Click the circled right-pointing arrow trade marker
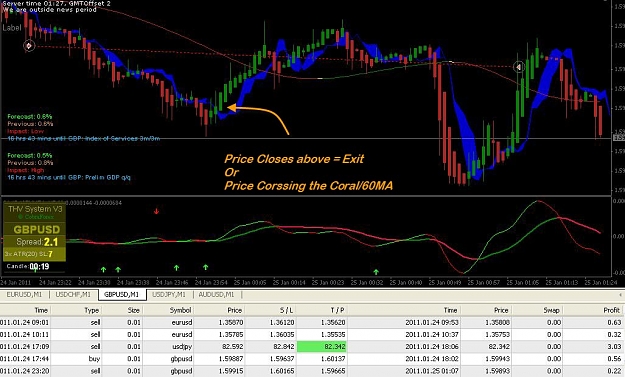Screen dimensions: 625x377 coord(29,46)
